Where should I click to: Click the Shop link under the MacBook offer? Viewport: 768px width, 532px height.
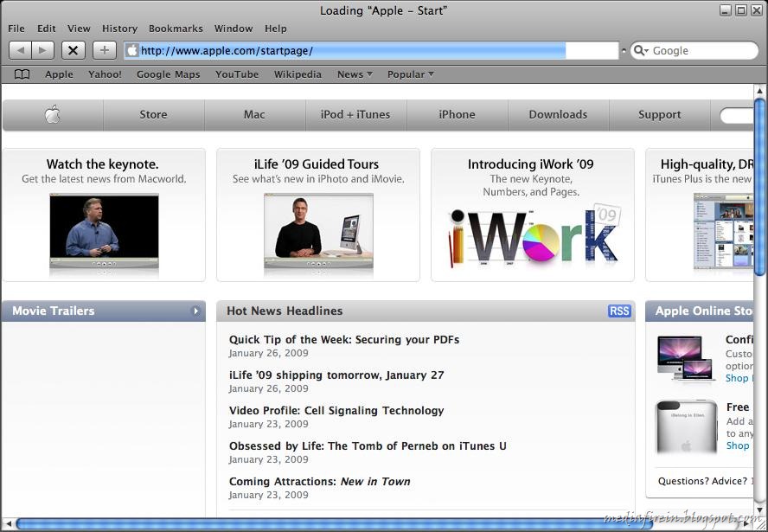click(x=737, y=378)
